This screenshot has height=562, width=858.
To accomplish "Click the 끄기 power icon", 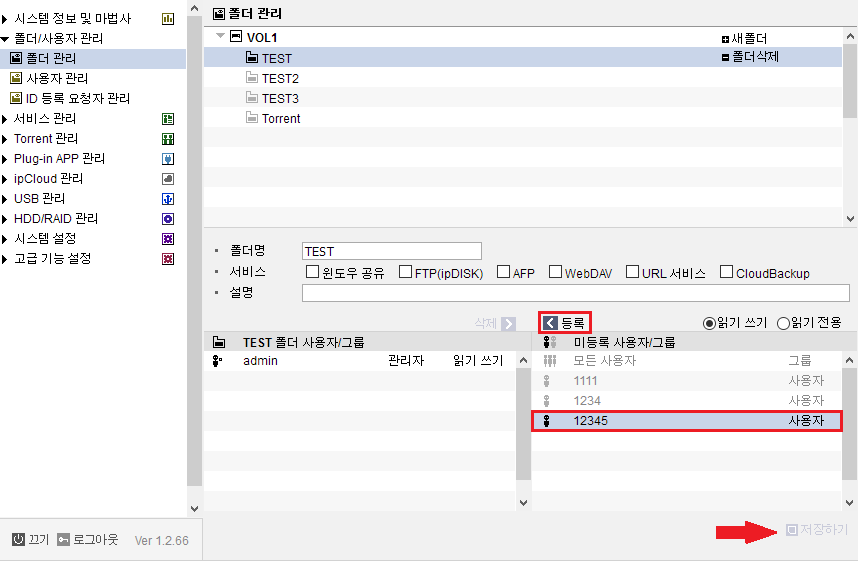I will coord(19,540).
